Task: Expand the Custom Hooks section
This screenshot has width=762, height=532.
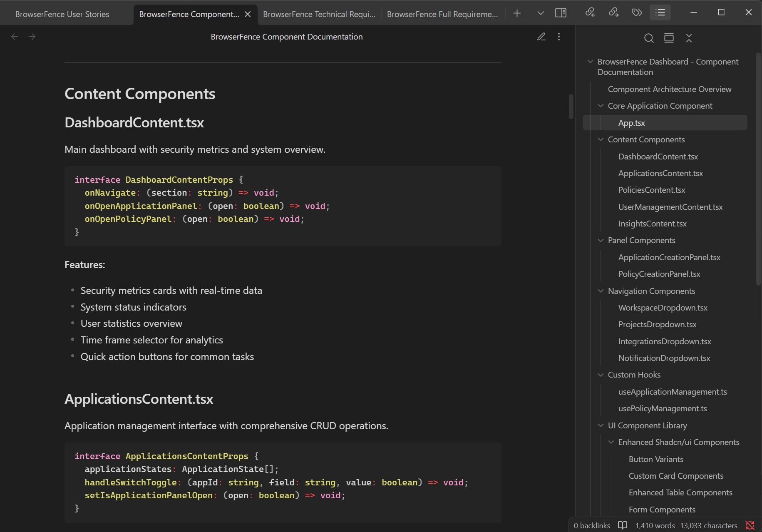Action: point(601,375)
